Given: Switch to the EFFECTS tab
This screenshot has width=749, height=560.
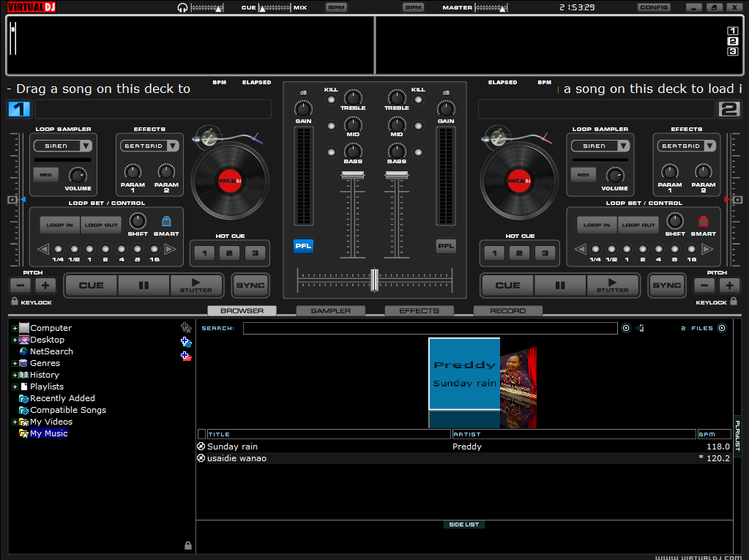Looking at the screenshot, I should (419, 310).
